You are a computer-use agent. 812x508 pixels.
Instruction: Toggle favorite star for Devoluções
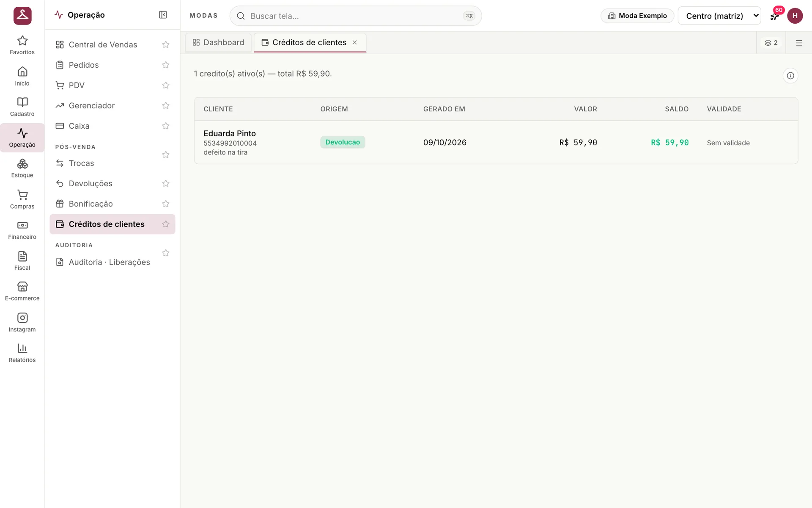pyautogui.click(x=166, y=183)
